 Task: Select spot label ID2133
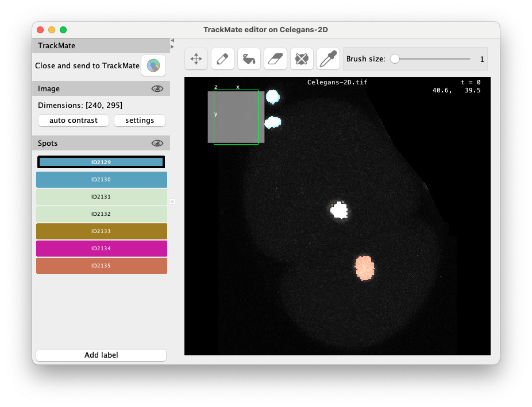click(102, 231)
